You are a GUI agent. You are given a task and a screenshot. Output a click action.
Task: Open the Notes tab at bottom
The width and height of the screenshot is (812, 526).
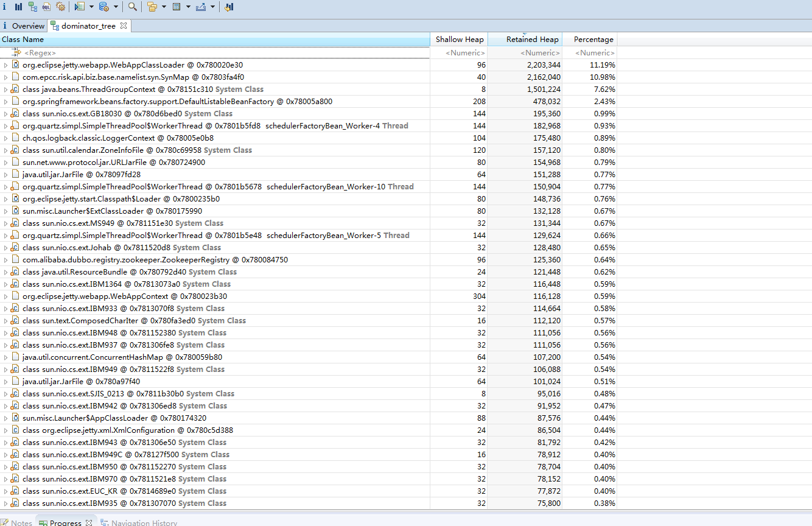(x=16, y=523)
